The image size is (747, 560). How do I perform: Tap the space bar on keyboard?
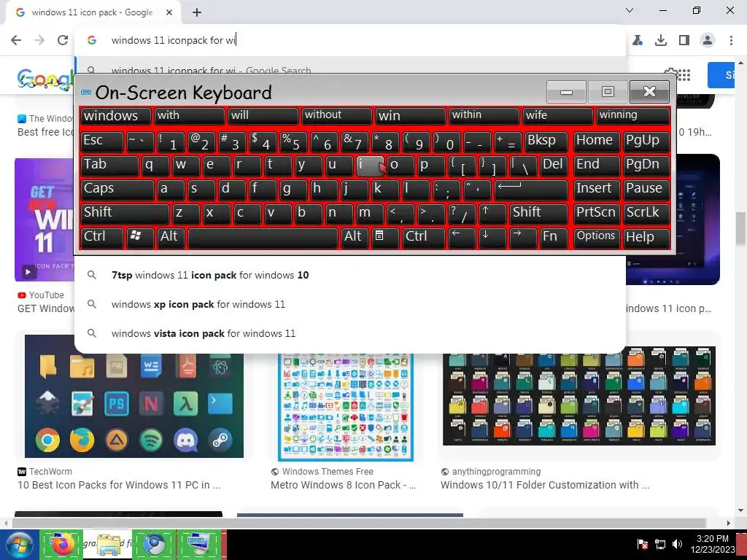coord(263,238)
